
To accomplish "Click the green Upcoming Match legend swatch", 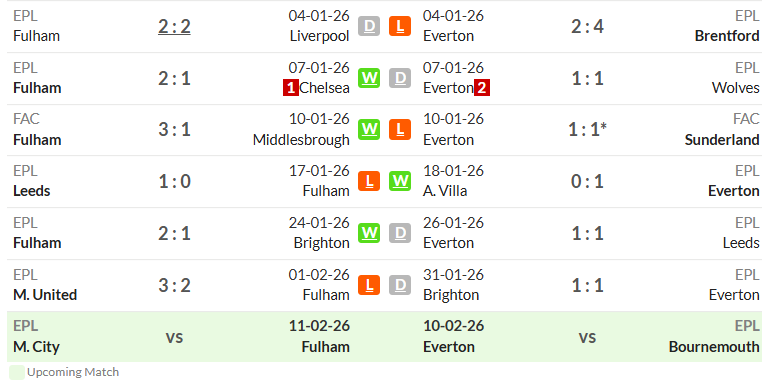I will click(17, 373).
